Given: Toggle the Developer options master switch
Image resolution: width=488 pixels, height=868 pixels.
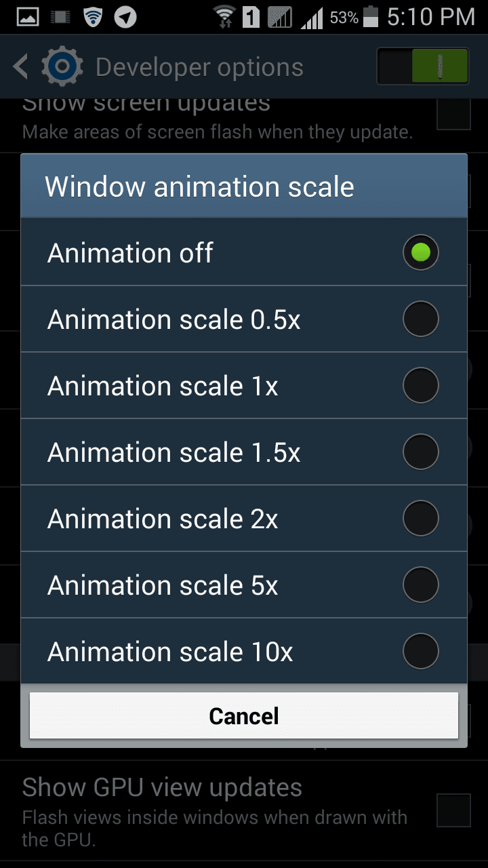Looking at the screenshot, I should click(422, 66).
